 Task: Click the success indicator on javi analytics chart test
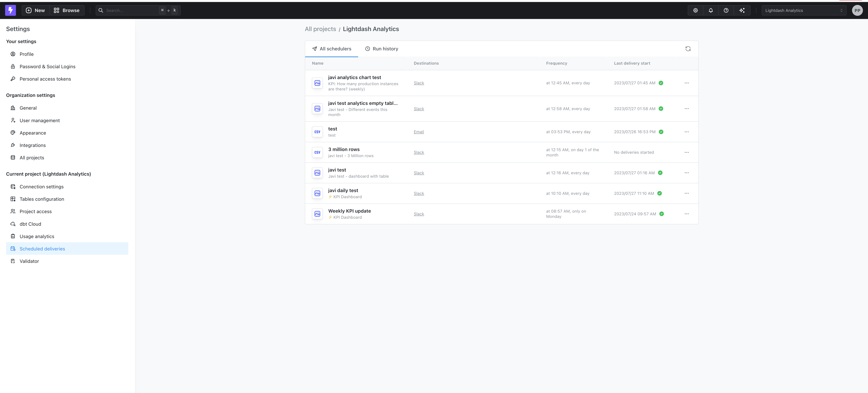tap(661, 83)
